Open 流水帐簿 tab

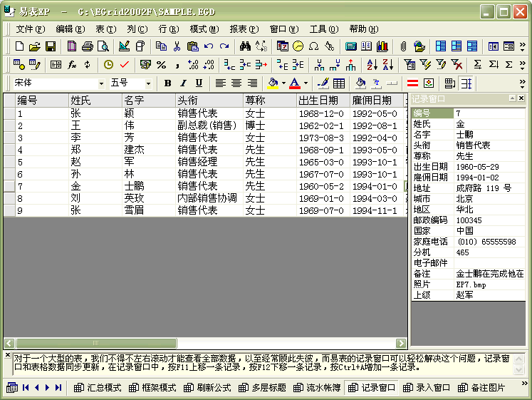tap(317, 387)
